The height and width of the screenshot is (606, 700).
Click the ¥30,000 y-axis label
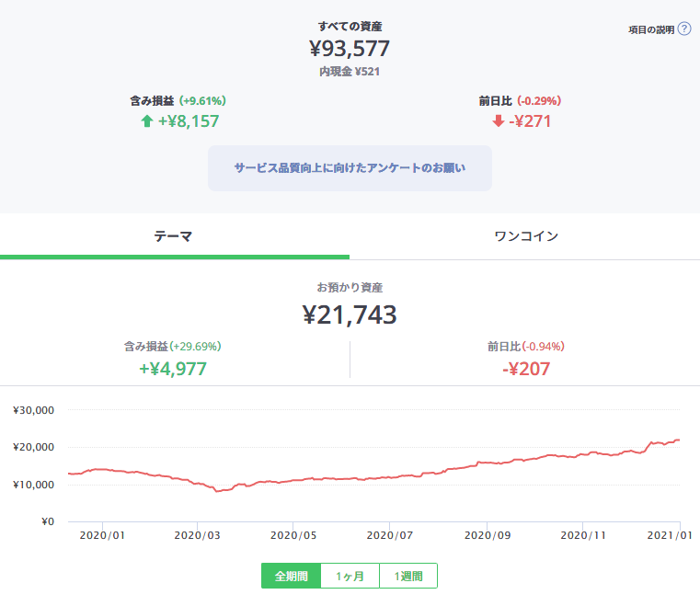pyautogui.click(x=34, y=410)
